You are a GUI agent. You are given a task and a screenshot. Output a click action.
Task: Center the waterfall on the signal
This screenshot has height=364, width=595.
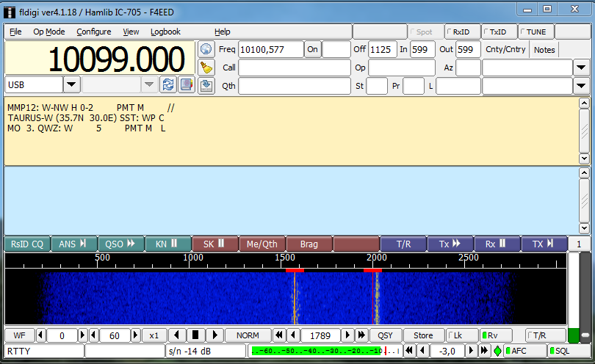pyautogui.click(x=195, y=335)
